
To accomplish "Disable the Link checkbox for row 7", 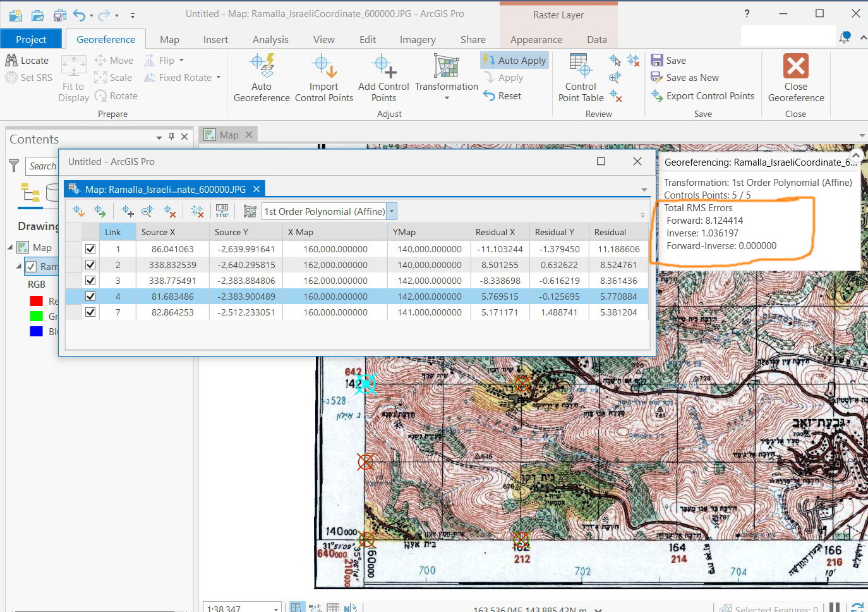I will 90,312.
